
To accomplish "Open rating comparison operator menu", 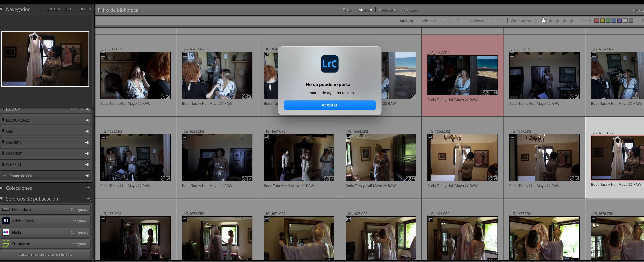I will click(x=536, y=21).
